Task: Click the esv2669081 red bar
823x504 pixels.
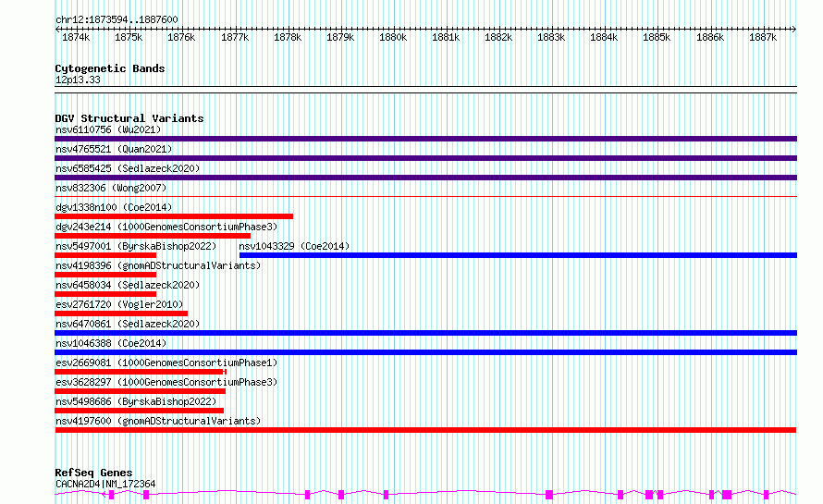Action: (141, 372)
